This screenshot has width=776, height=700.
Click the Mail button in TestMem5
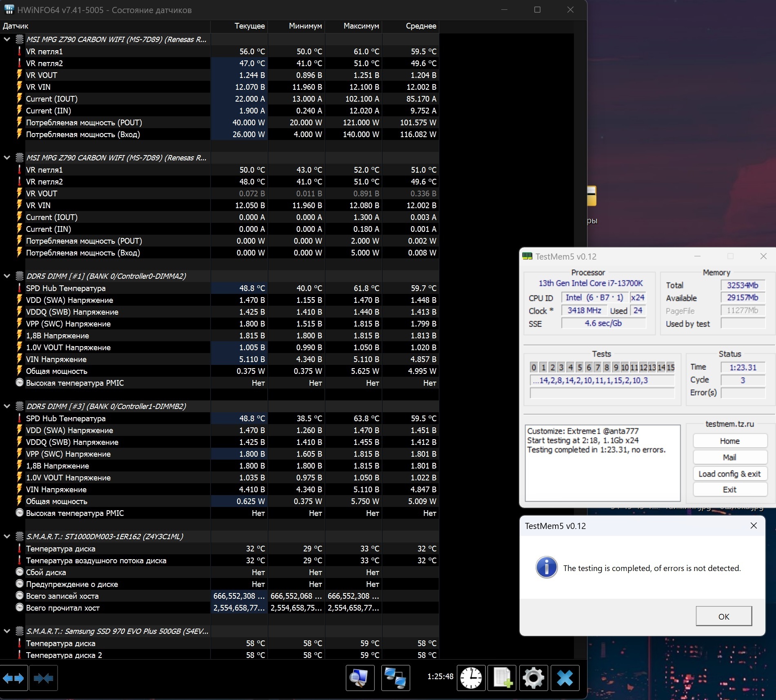(x=730, y=458)
